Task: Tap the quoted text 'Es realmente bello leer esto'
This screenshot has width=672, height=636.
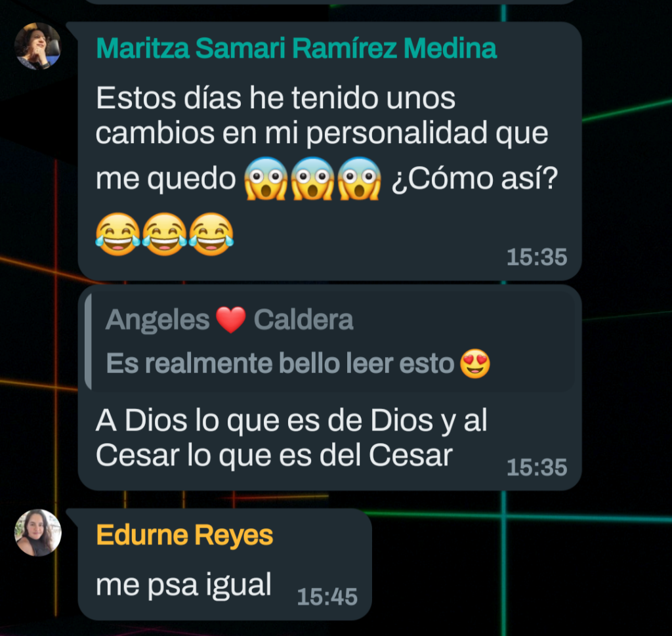Action: pyautogui.click(x=280, y=364)
